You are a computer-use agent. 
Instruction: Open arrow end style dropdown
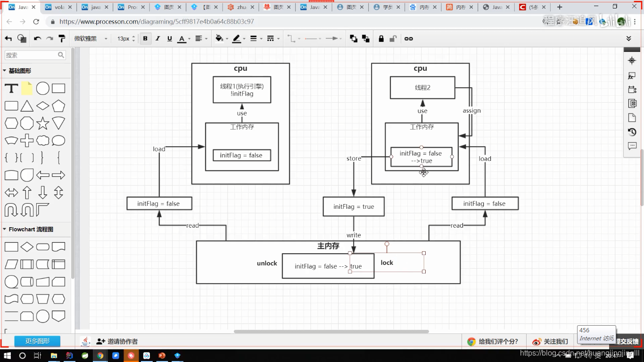pos(334,39)
